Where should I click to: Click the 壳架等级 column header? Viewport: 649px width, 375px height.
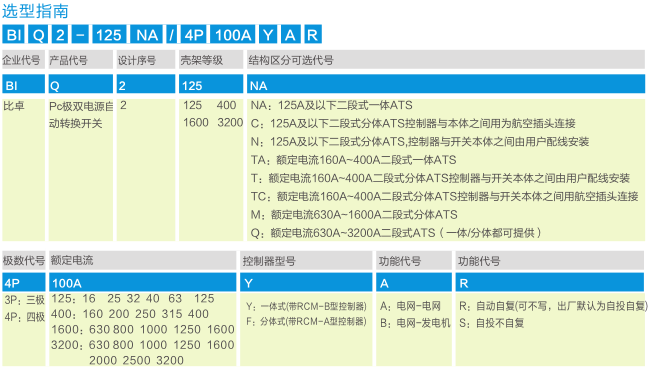click(211, 60)
